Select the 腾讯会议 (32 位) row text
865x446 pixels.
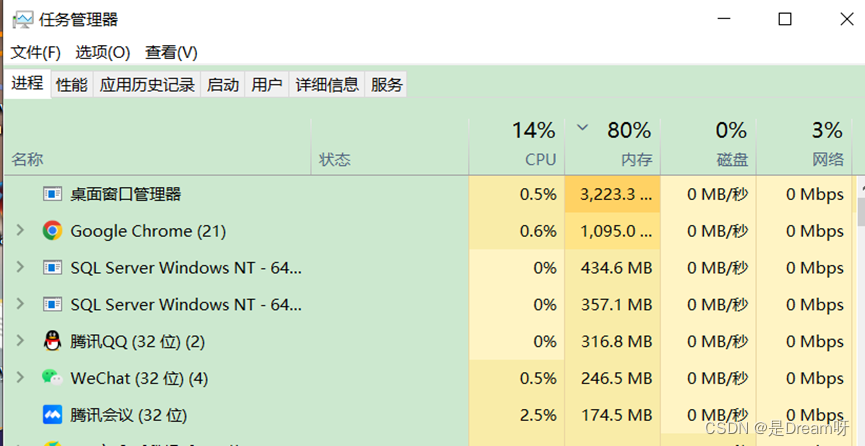(x=129, y=415)
